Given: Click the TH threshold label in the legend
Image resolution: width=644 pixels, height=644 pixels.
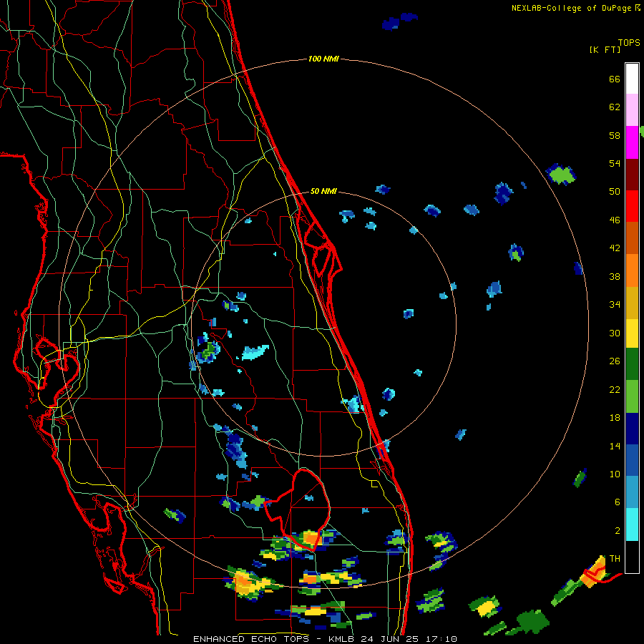Looking at the screenshot, I should (615, 559).
